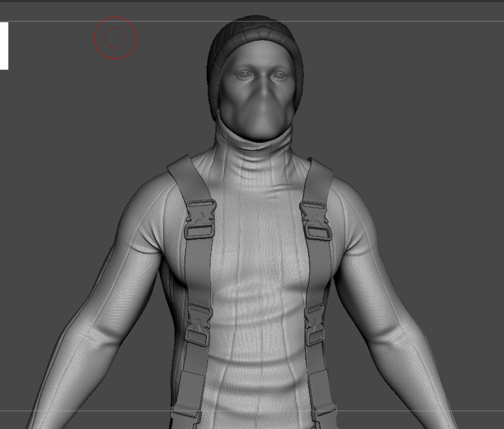
Task: Click the lower buckle on the viewer's right strap
Action: [x=314, y=324]
